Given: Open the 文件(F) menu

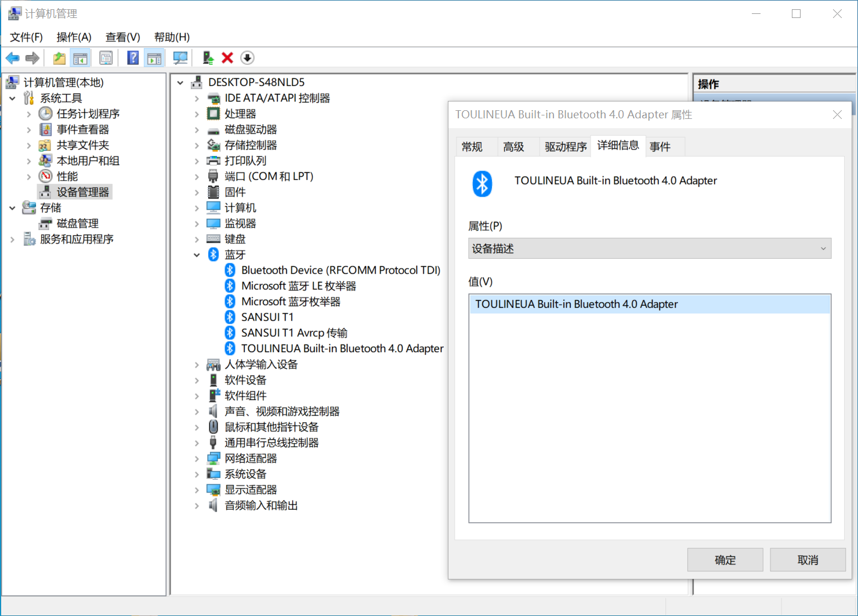Looking at the screenshot, I should point(26,37).
